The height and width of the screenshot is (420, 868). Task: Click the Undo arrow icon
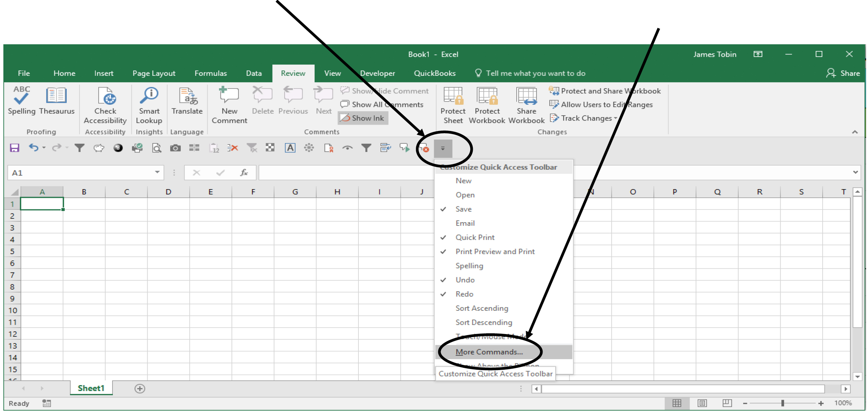click(x=33, y=148)
